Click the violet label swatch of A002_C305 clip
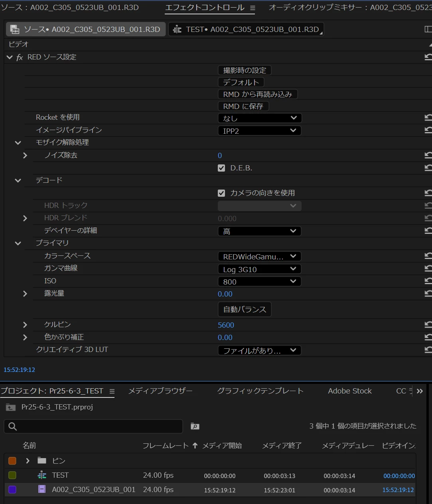 (12, 489)
